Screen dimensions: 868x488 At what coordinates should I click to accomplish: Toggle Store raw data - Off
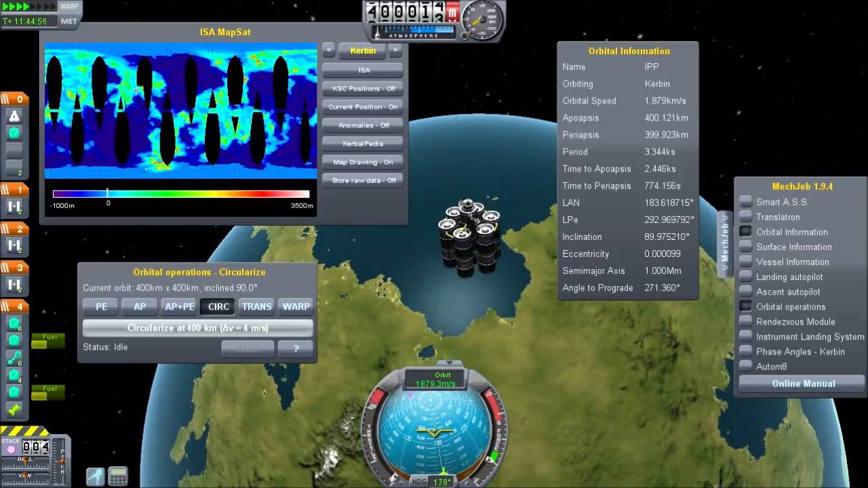[363, 180]
